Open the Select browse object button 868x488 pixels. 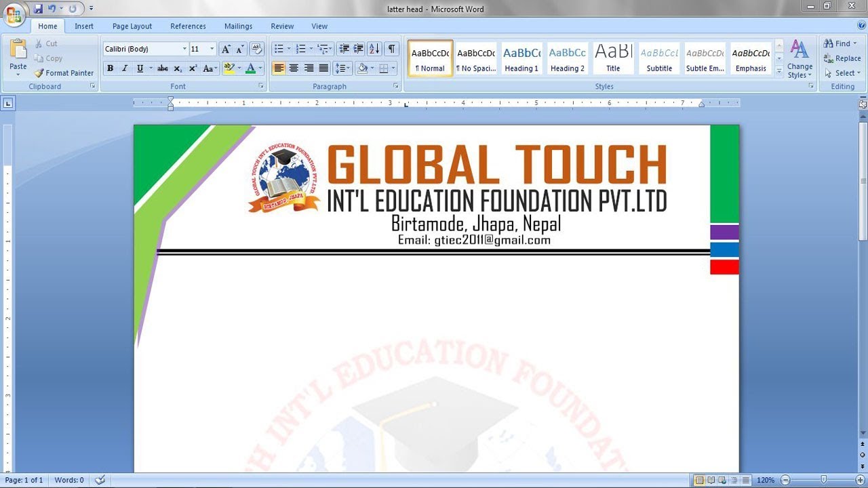pos(863,455)
